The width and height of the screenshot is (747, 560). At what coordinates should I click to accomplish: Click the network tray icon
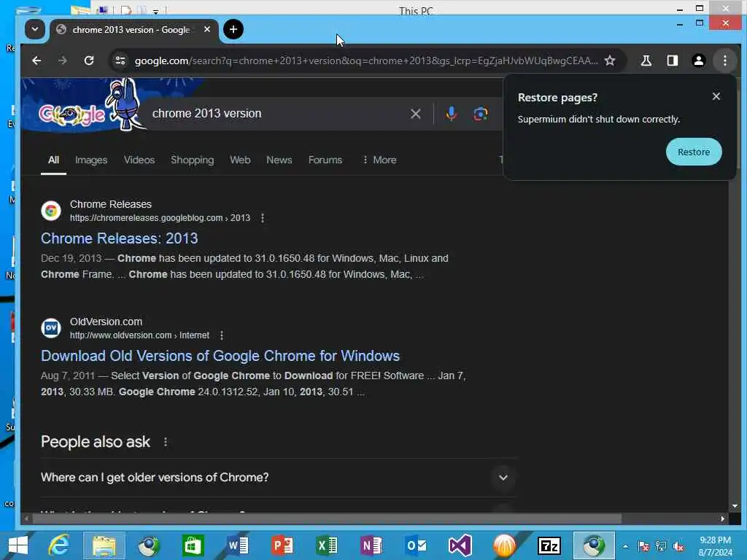[x=661, y=546]
